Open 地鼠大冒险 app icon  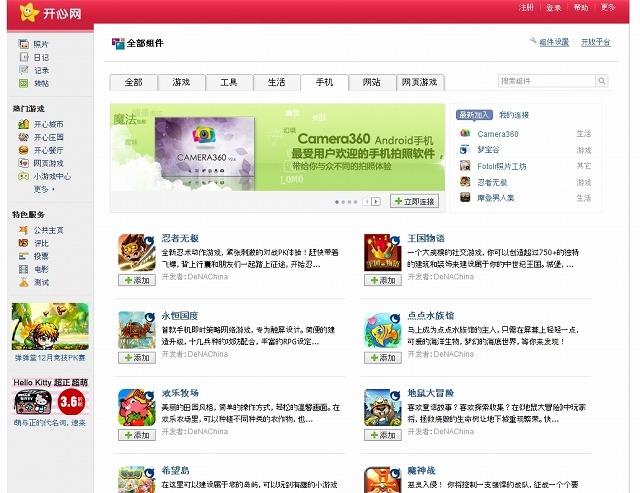(382, 407)
